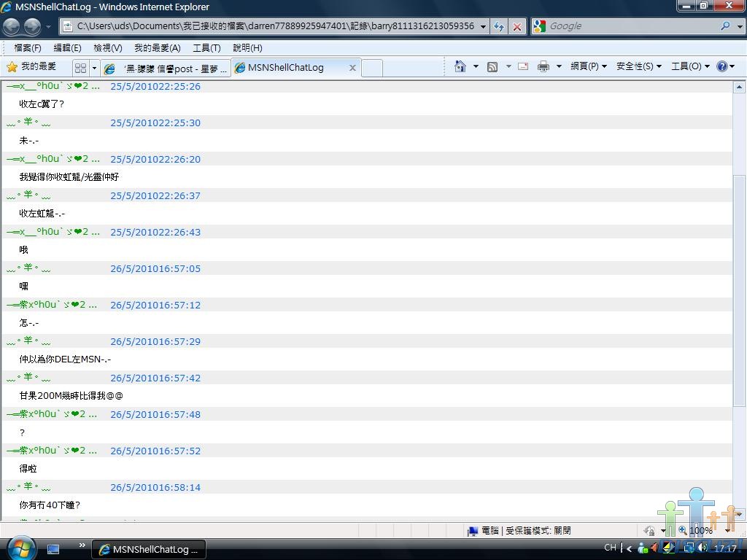Open the 安全性(S) command menu
The image size is (747, 560).
639,66
